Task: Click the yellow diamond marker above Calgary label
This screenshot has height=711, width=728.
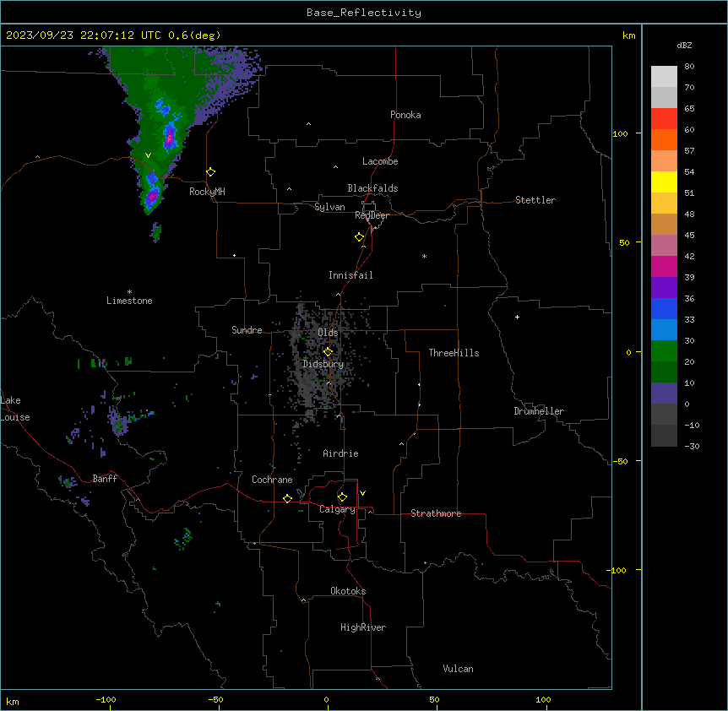Action: [342, 497]
